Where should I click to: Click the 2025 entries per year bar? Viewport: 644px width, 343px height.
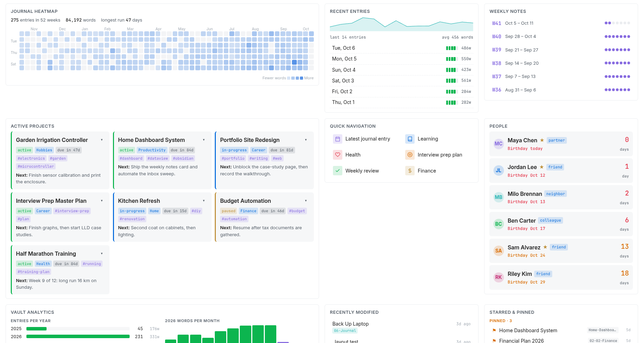click(x=78, y=329)
